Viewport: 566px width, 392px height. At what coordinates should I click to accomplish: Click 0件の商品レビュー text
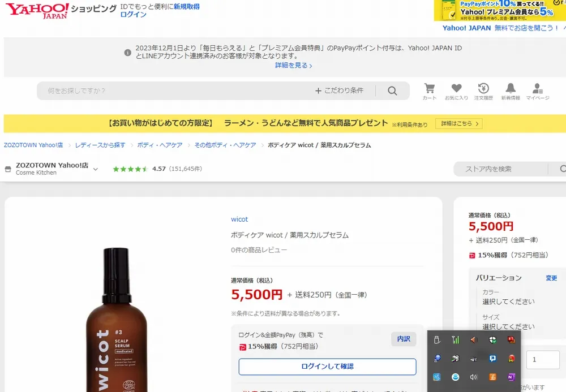(259, 250)
